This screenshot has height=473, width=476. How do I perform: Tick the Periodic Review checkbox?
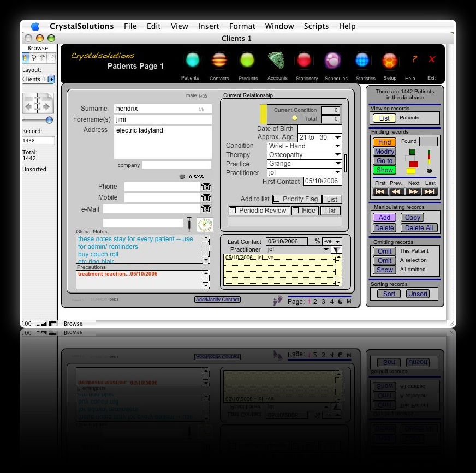click(x=233, y=211)
